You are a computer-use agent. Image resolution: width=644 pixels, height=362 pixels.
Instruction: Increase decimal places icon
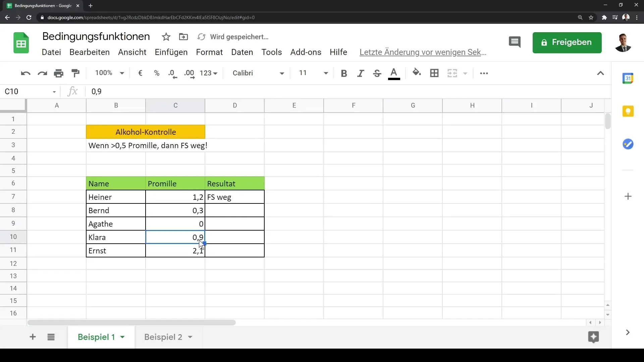tap(190, 74)
